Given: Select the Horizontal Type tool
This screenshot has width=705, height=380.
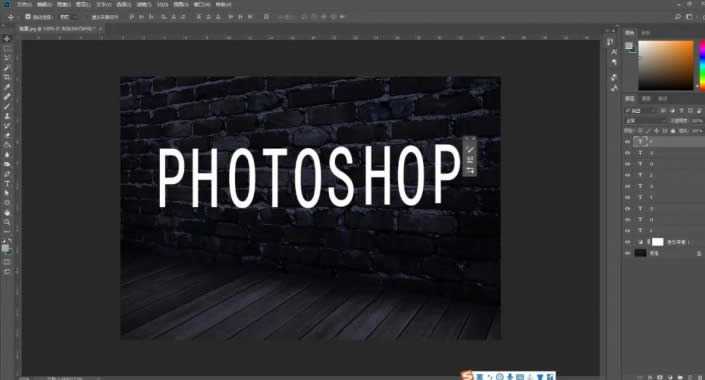Looking at the screenshot, I should pyautogui.click(x=7, y=183).
